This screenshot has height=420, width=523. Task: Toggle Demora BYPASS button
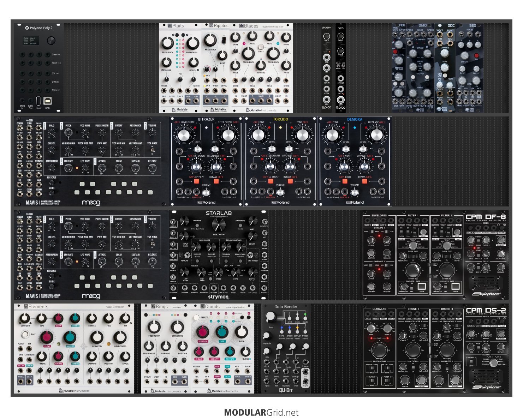[x=364, y=181]
